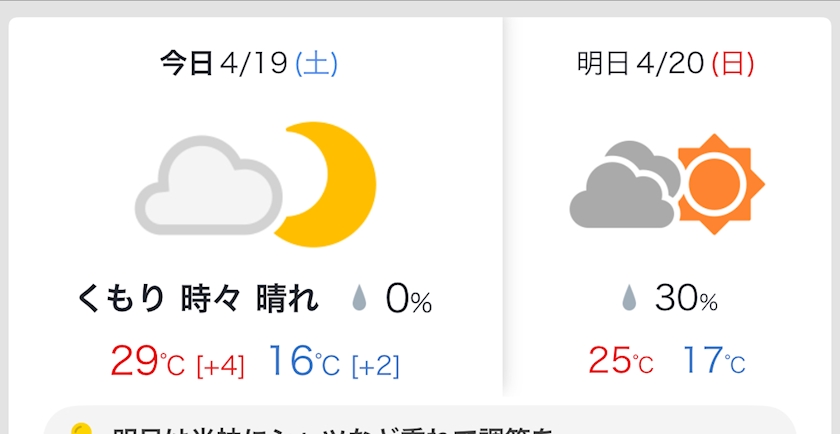Click the raindrop icon beside 30%

[x=630, y=298]
